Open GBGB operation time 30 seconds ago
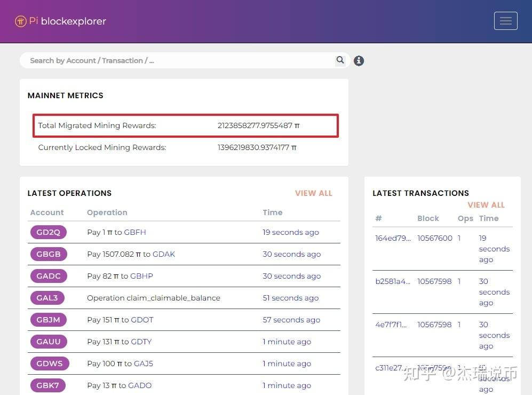The image size is (532, 395). [291, 254]
